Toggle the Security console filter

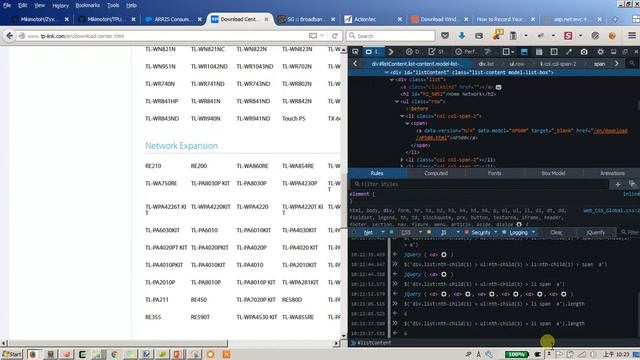pyautogui.click(x=480, y=232)
